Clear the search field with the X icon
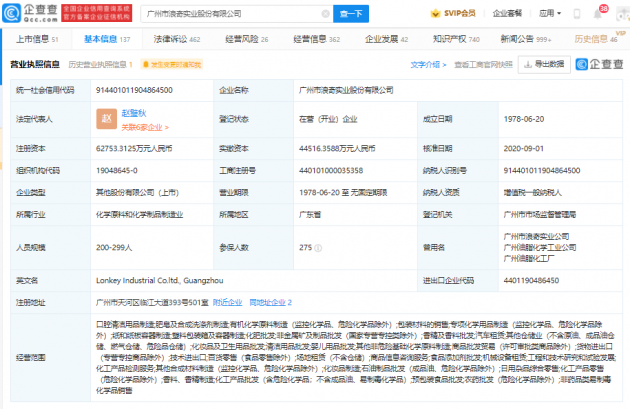This screenshot has height=409, width=630. [x=325, y=14]
